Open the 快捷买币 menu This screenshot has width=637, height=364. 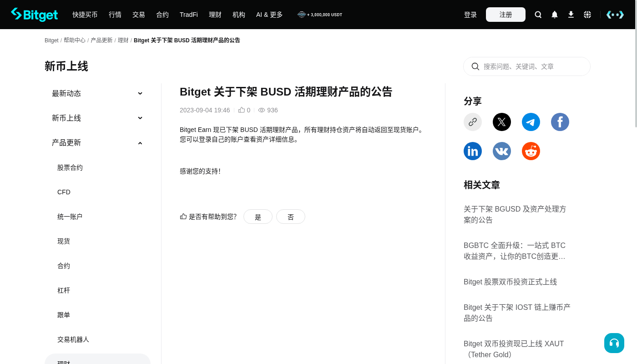click(85, 15)
